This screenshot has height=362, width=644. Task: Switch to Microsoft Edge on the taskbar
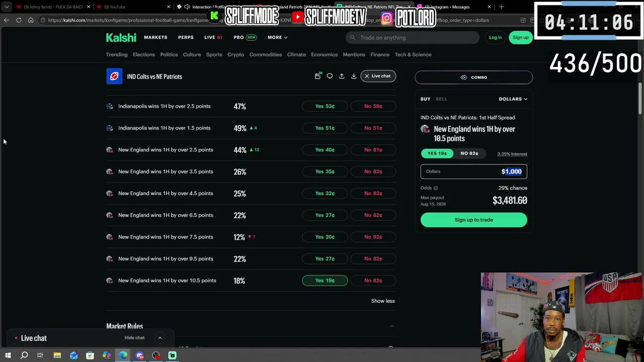[123, 355]
